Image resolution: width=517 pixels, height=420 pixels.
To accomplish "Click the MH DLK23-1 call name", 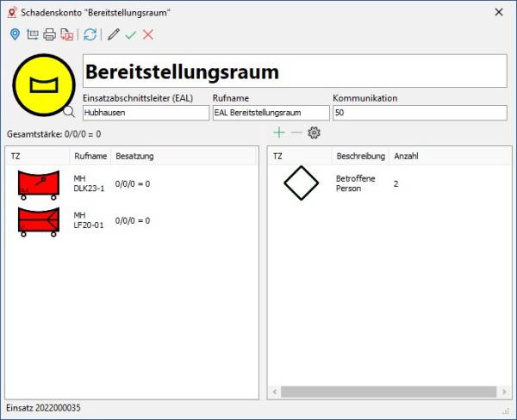I will [x=89, y=183].
